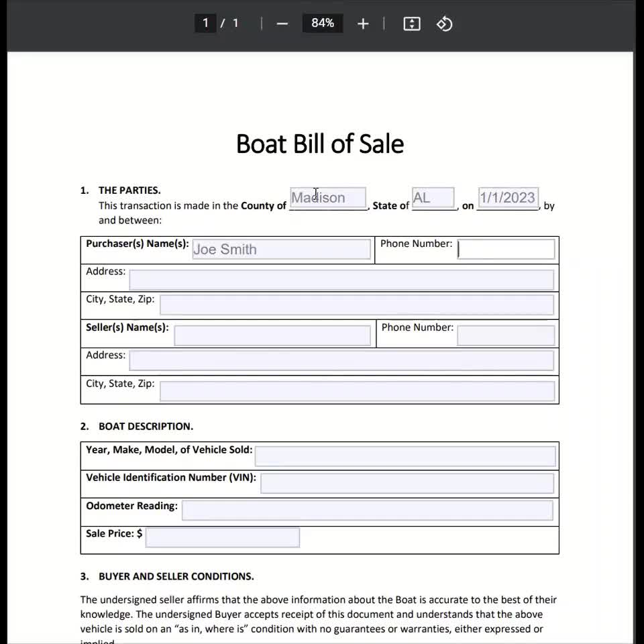
Task: Select the Seller(s) Name(s) field
Action: (272, 335)
